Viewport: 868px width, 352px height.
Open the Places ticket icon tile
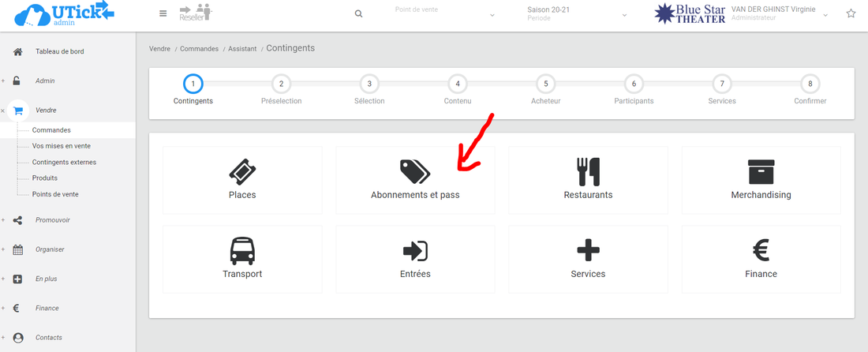pyautogui.click(x=242, y=171)
